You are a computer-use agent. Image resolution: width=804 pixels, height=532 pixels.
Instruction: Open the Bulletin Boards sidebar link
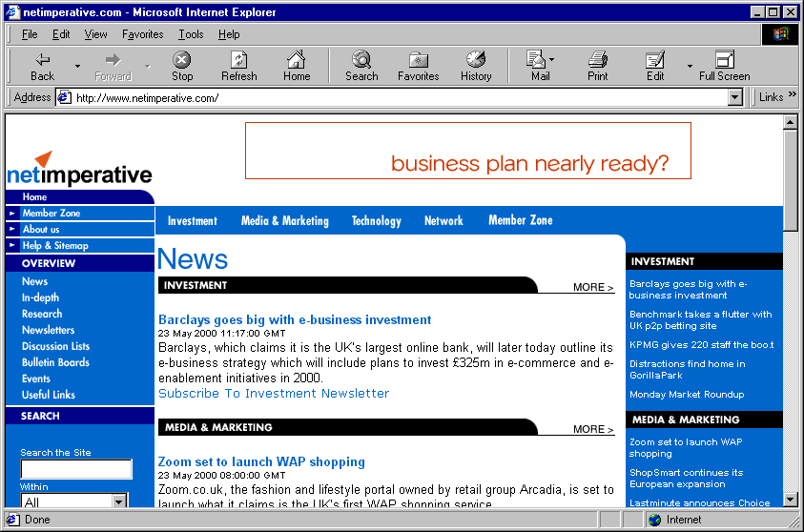(55, 362)
